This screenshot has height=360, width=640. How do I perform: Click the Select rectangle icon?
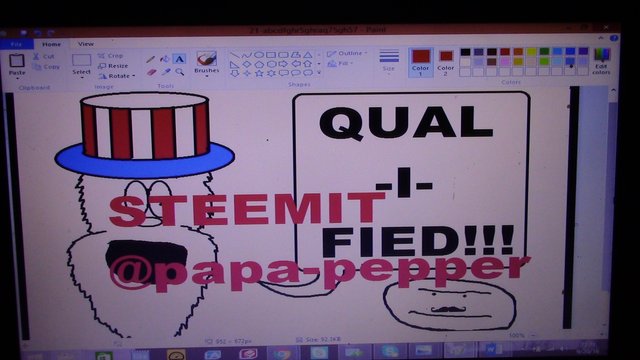point(81,60)
